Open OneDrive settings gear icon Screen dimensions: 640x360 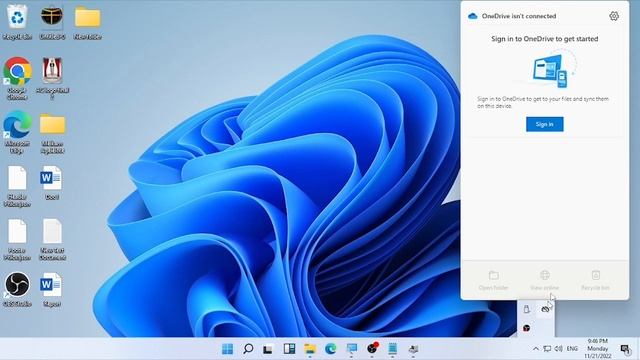click(613, 16)
